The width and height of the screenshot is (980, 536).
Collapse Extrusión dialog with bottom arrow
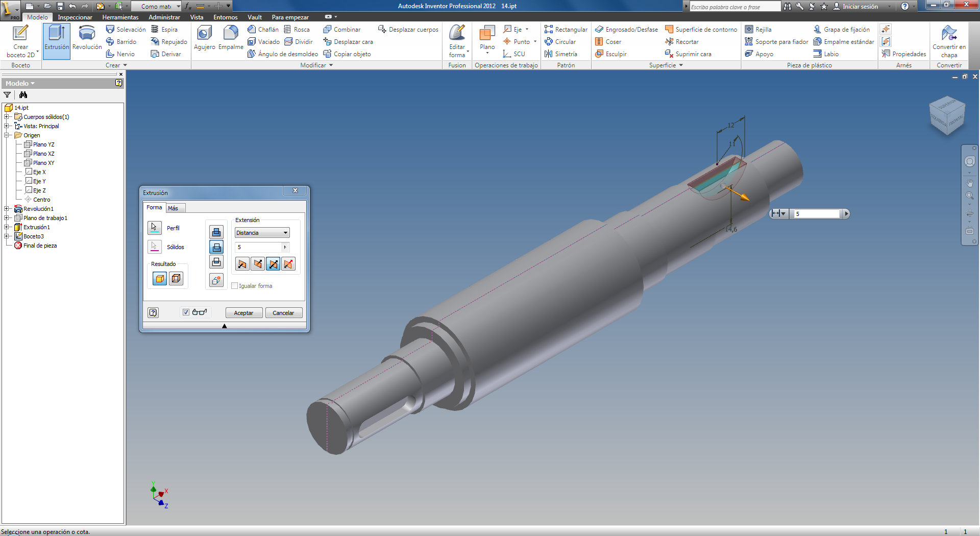click(x=224, y=326)
